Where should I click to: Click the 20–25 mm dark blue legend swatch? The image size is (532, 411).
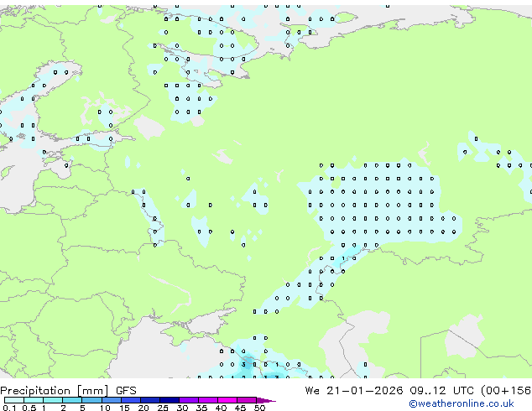point(149,400)
